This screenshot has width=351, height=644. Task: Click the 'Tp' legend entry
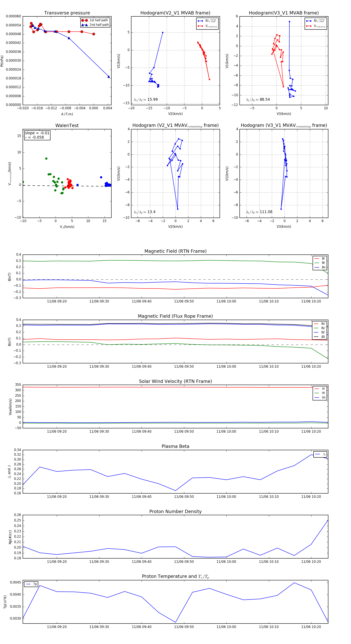[x=31, y=584]
